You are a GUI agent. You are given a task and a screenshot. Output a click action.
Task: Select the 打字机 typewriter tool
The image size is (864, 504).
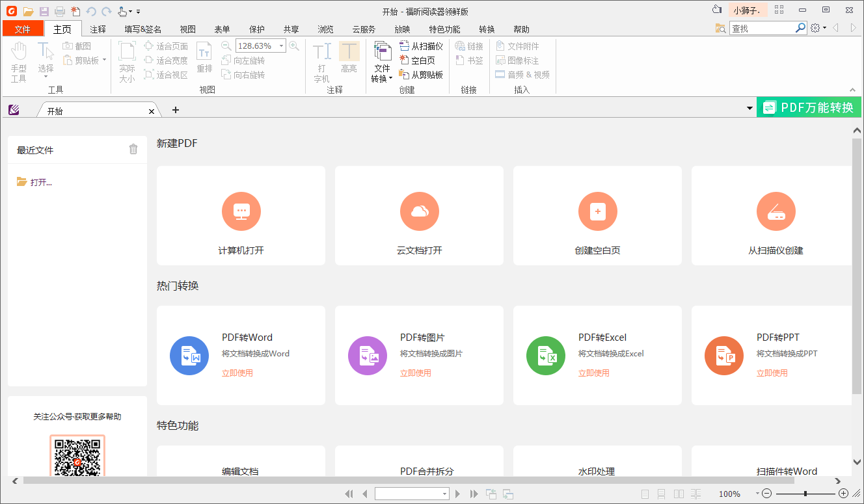(x=322, y=62)
